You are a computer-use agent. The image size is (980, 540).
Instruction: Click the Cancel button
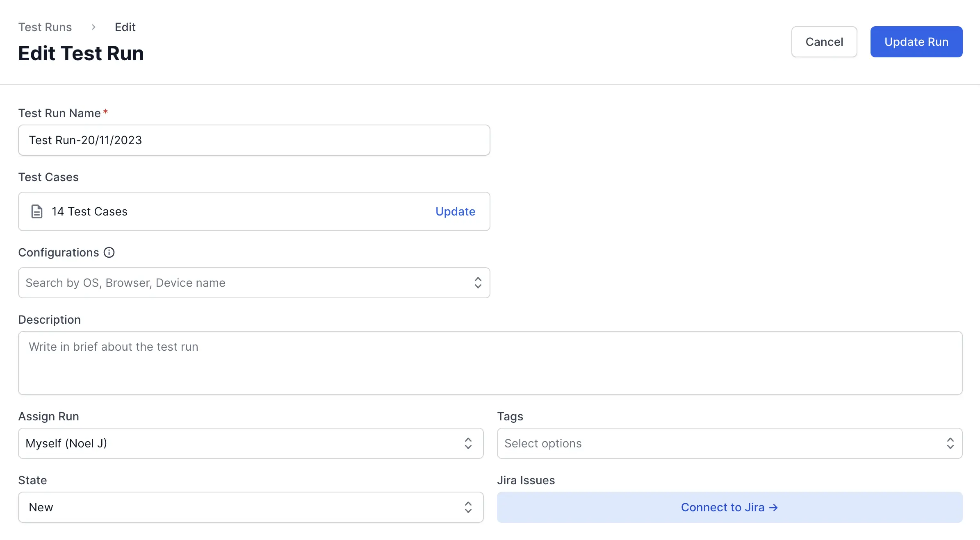[824, 42]
